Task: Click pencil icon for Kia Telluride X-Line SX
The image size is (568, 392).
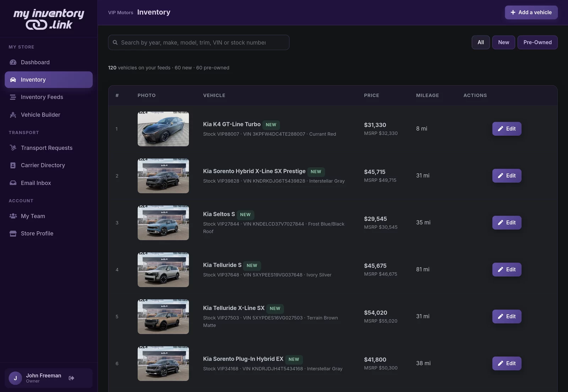Action: tap(501, 316)
